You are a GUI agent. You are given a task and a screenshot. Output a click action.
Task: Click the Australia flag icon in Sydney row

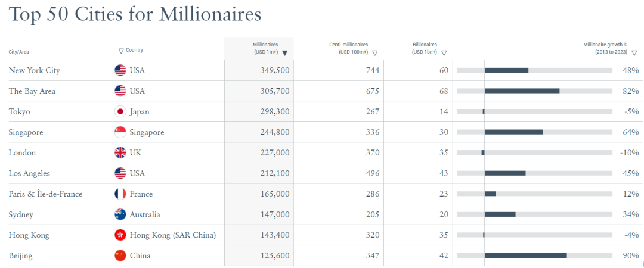click(120, 214)
